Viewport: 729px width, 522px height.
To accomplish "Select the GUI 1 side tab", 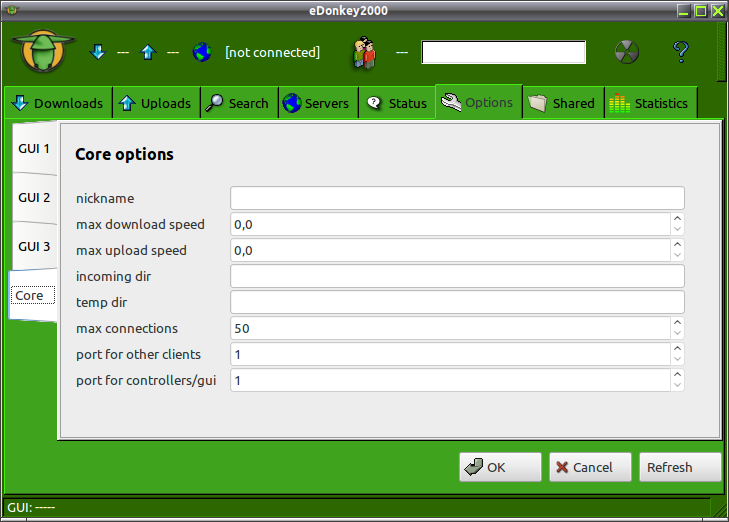I will point(34,149).
